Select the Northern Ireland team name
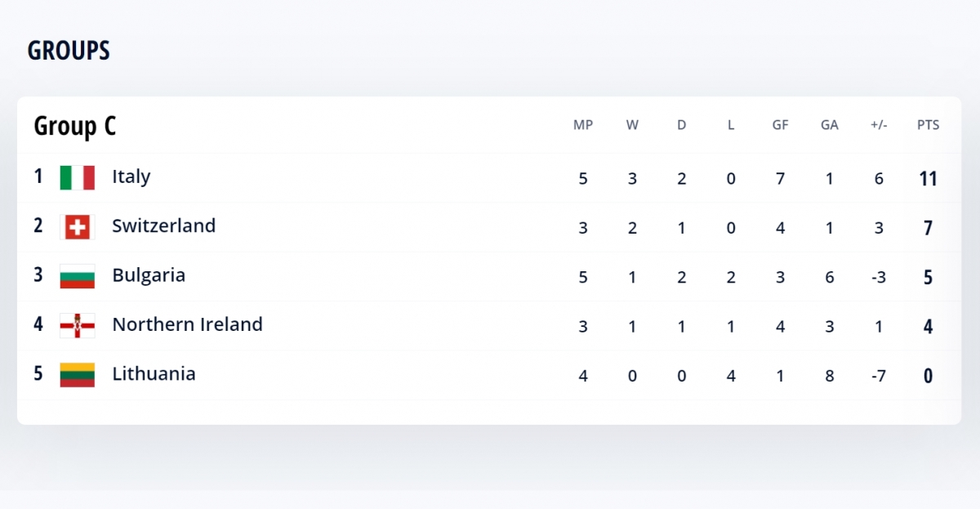The width and height of the screenshot is (980, 509). click(187, 324)
